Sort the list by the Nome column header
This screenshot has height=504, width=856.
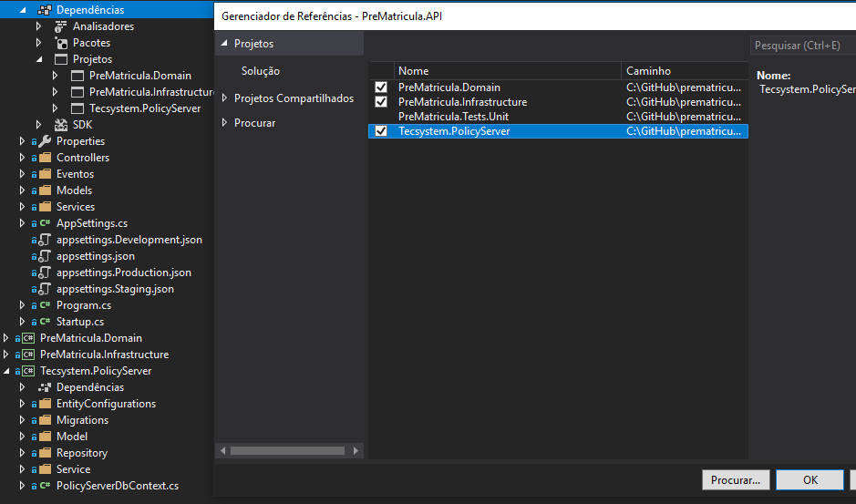click(x=507, y=71)
